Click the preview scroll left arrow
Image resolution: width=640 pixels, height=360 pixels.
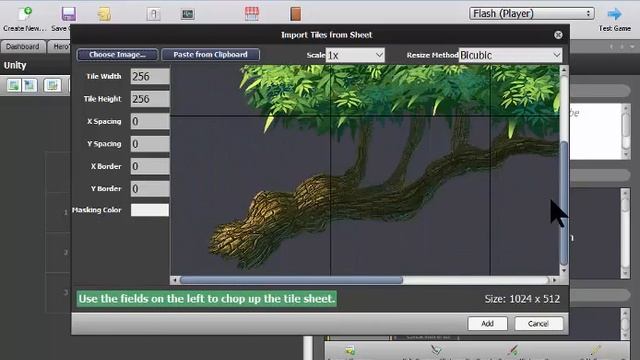[x=175, y=280]
